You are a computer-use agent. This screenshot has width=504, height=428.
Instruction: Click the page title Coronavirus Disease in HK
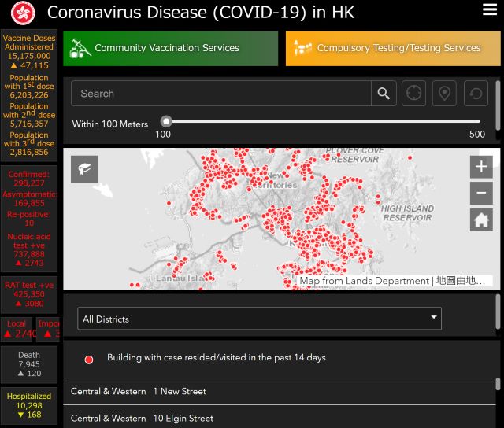point(201,13)
